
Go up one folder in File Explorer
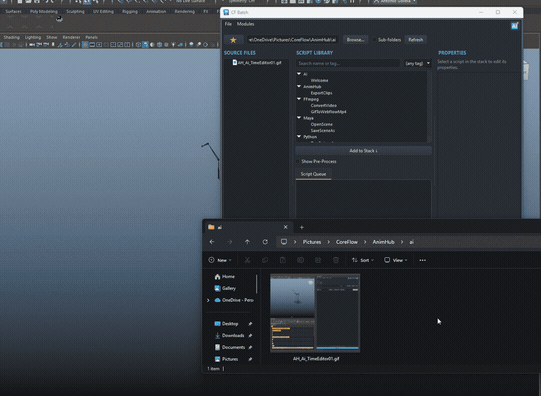[x=247, y=242]
